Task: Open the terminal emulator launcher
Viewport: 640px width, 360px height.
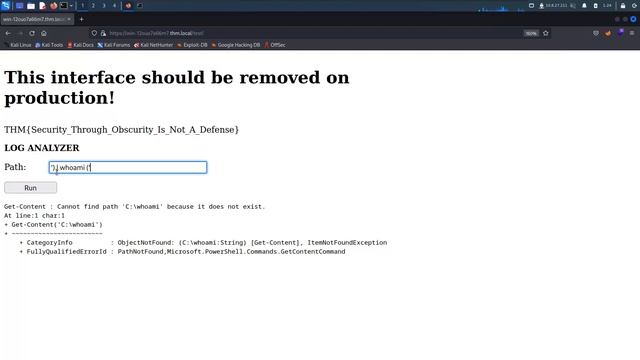Action: point(64,6)
